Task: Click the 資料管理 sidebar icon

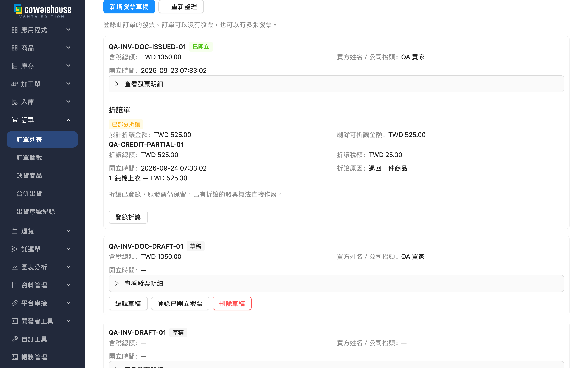Action: [14, 285]
